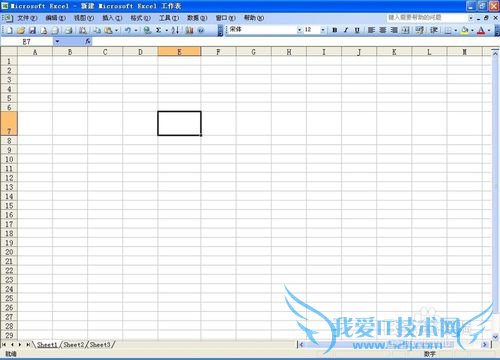The width and height of the screenshot is (500, 360).
Task: Open the AutoSum functions dropdown arrow
Action: point(166,30)
